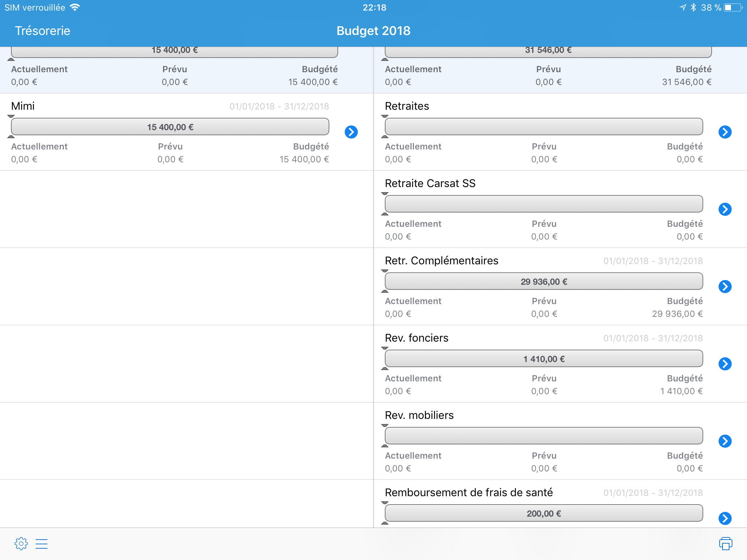The height and width of the screenshot is (560, 747).
Task: Tap Mimi date range 01/01/2018 - 31/12/2018
Action: coord(279,106)
